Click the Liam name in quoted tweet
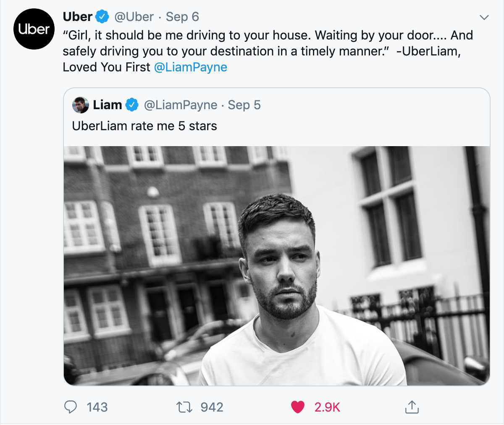Viewport: 504px width, 425px height. click(x=108, y=105)
